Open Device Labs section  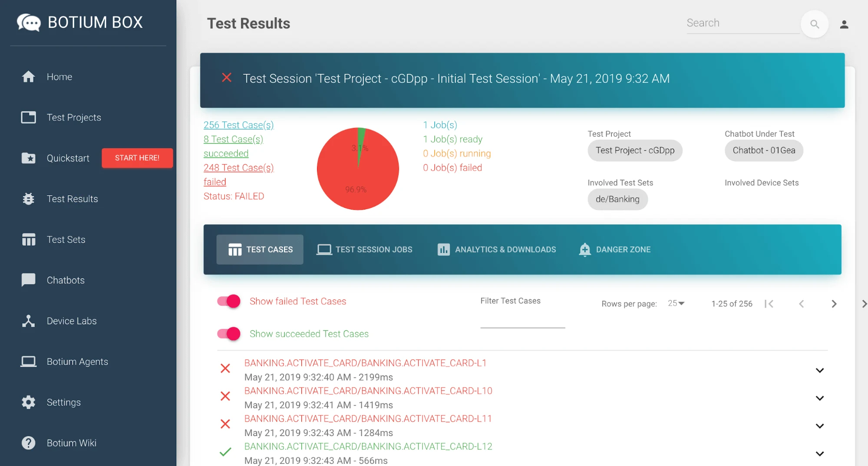[71, 321]
